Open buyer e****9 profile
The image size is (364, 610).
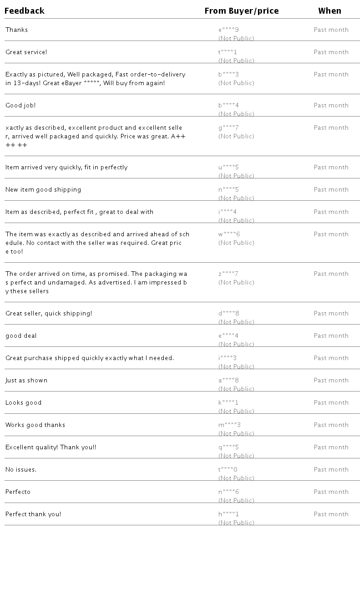coord(228,30)
